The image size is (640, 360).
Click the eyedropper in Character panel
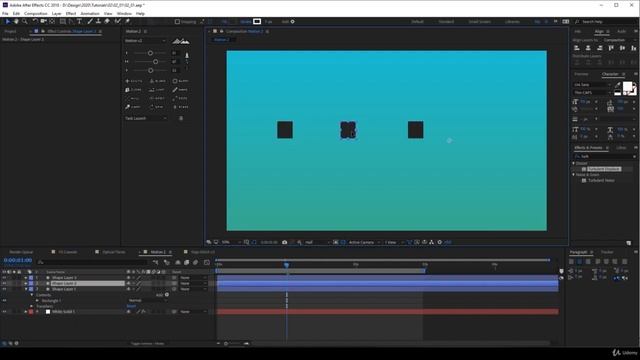click(618, 85)
